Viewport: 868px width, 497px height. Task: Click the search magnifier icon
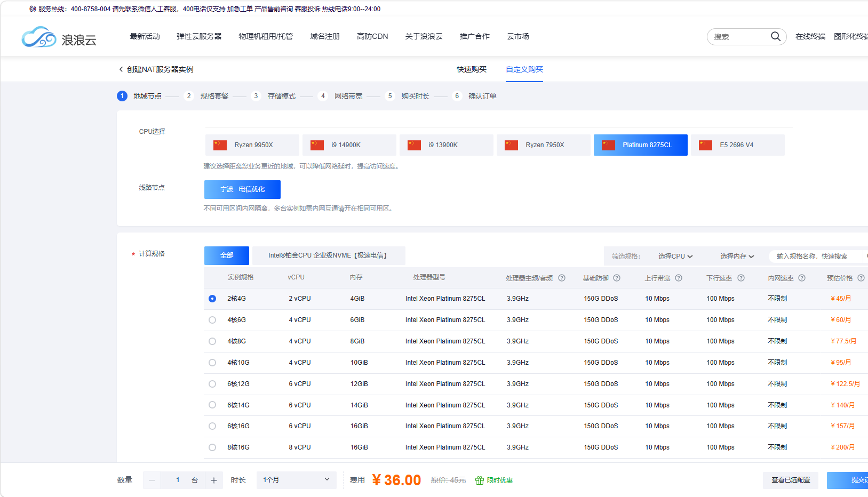coord(775,36)
